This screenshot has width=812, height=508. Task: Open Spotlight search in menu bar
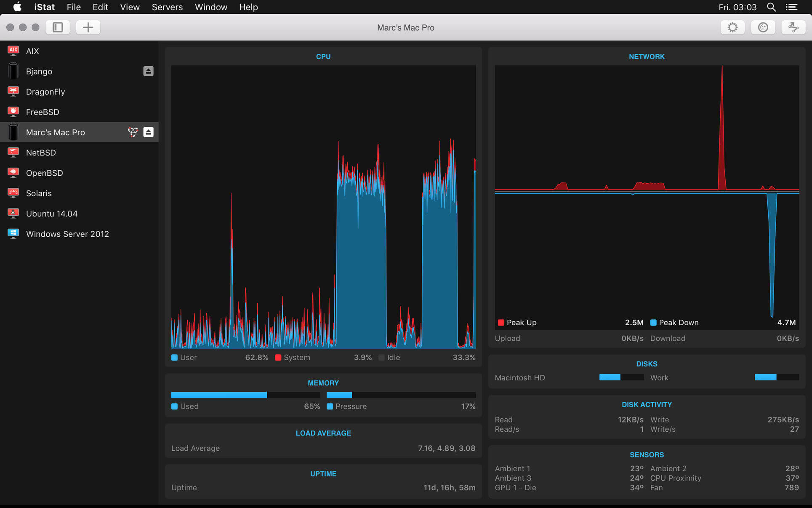[x=771, y=7]
